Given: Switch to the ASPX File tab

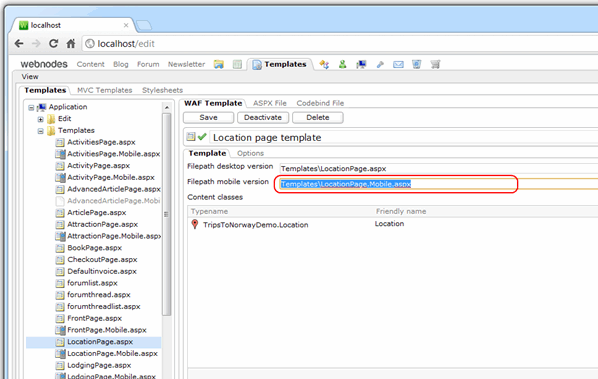Looking at the screenshot, I should [270, 103].
